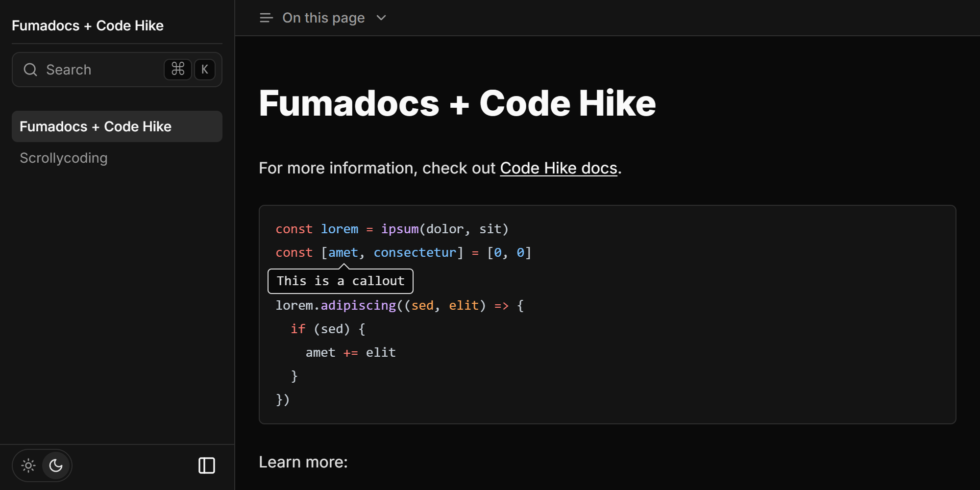Click the magnifier icon in the search box
980x490 pixels.
30,70
